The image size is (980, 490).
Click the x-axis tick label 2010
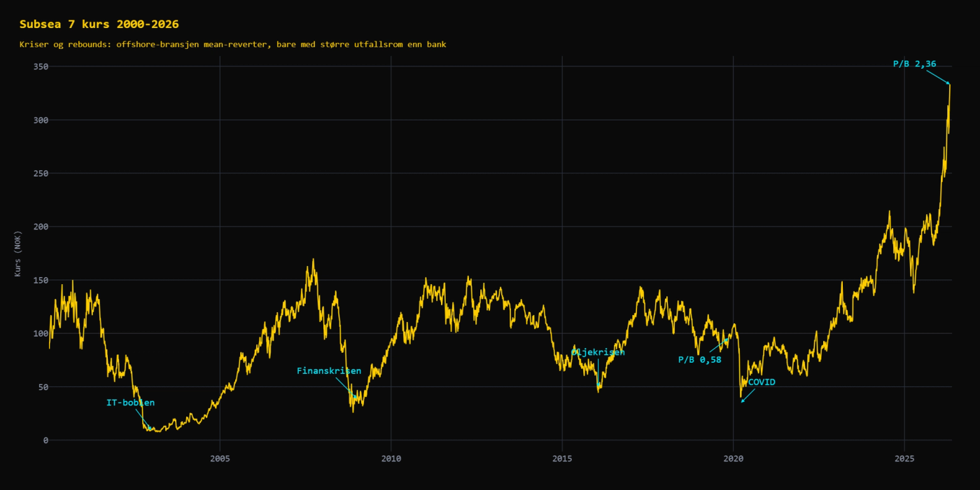(391, 458)
